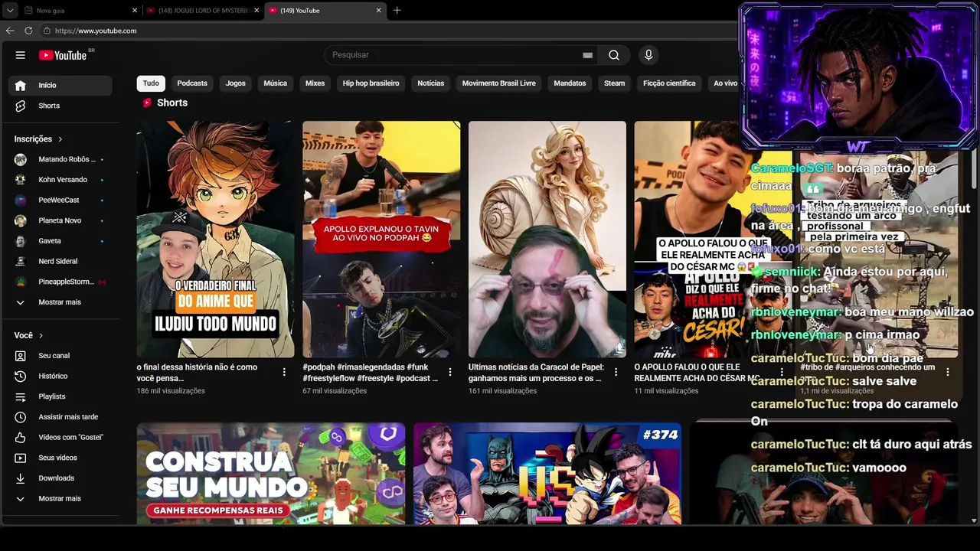Open the #374 Batman versus Goku thumbnail
The width and height of the screenshot is (980, 551).
pos(547,474)
